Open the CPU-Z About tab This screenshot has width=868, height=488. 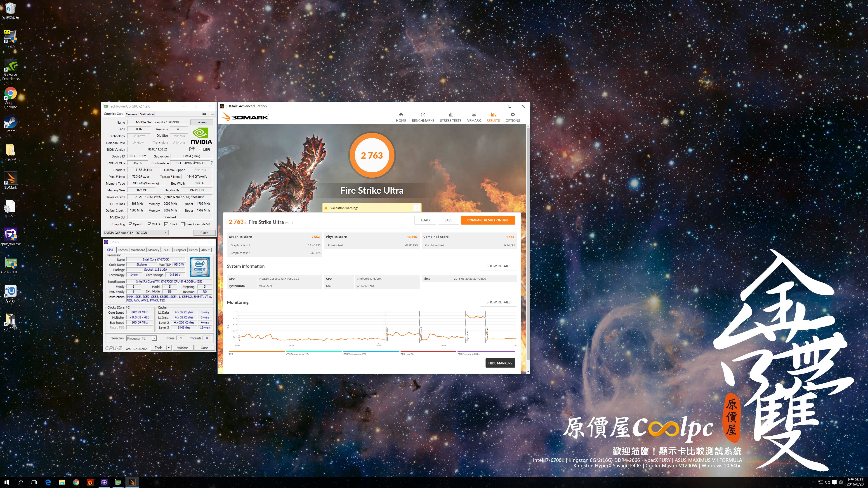click(x=205, y=250)
